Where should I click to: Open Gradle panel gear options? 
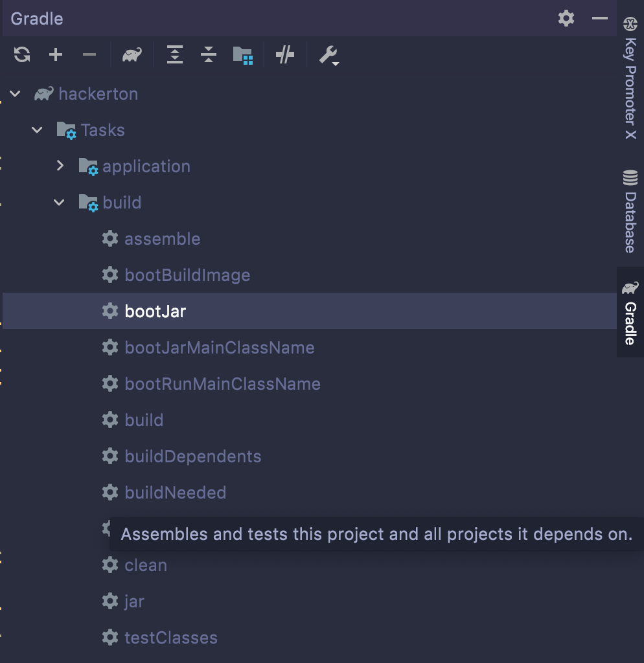tap(566, 18)
